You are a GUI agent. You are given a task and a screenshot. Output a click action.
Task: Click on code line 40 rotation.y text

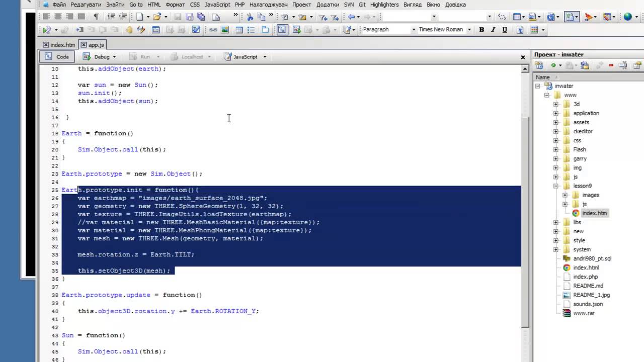pyautogui.click(x=155, y=311)
